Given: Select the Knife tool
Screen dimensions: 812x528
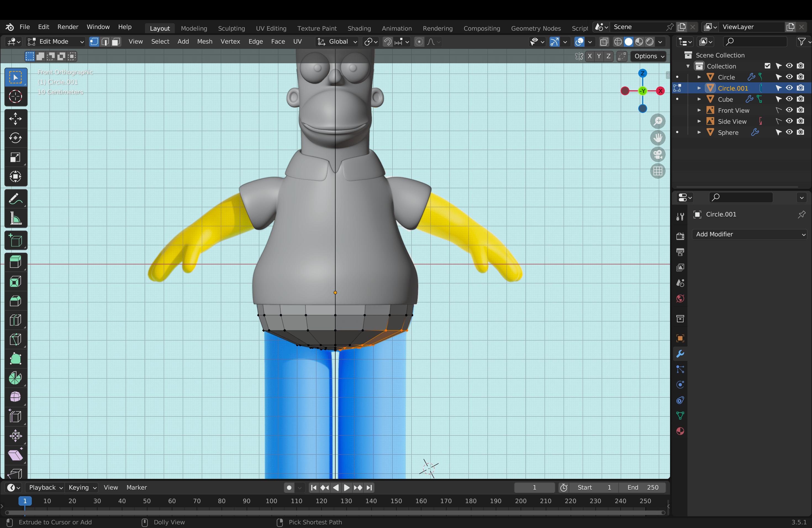Looking at the screenshot, I should coord(16,340).
